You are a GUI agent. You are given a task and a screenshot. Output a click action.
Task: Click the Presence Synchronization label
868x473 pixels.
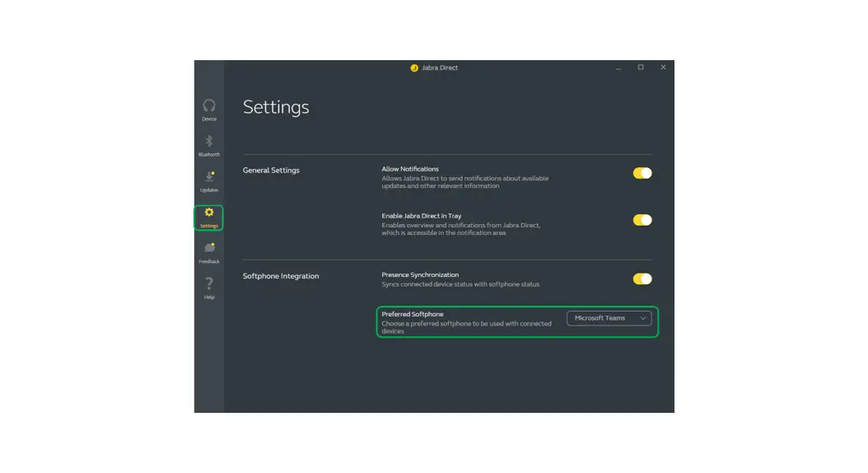(420, 274)
